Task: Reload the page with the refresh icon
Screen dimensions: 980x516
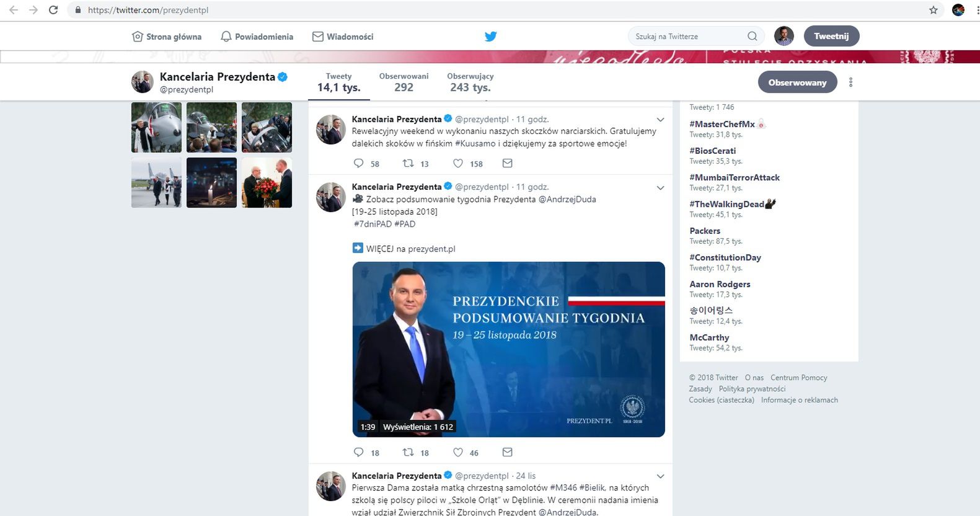Action: (53, 10)
